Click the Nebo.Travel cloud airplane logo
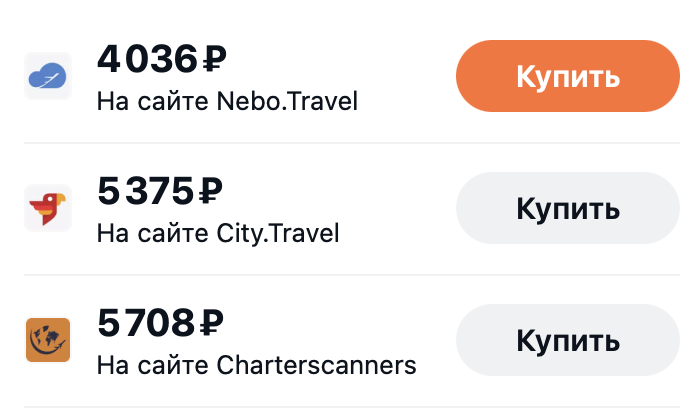This screenshot has height=412, width=689. coord(47,76)
